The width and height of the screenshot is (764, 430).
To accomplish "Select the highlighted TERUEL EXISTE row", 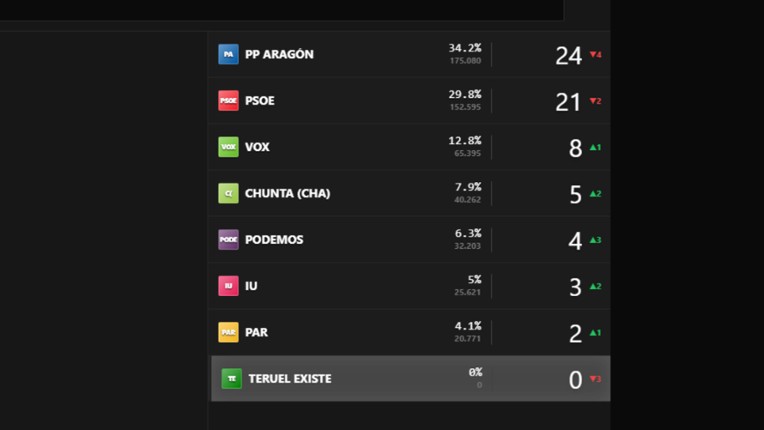I will tap(410, 378).
